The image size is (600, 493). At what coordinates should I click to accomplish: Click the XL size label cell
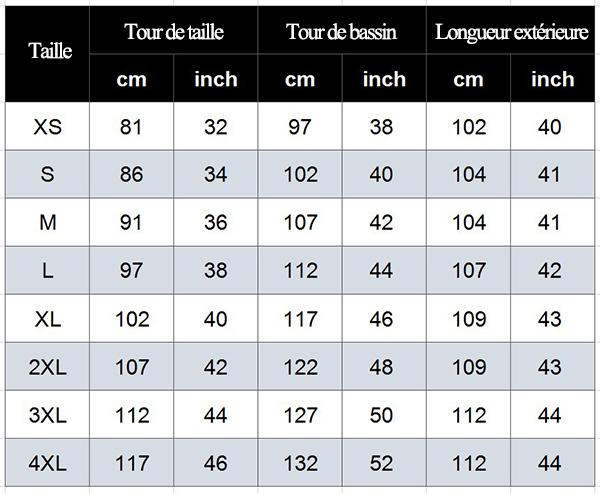(x=47, y=318)
